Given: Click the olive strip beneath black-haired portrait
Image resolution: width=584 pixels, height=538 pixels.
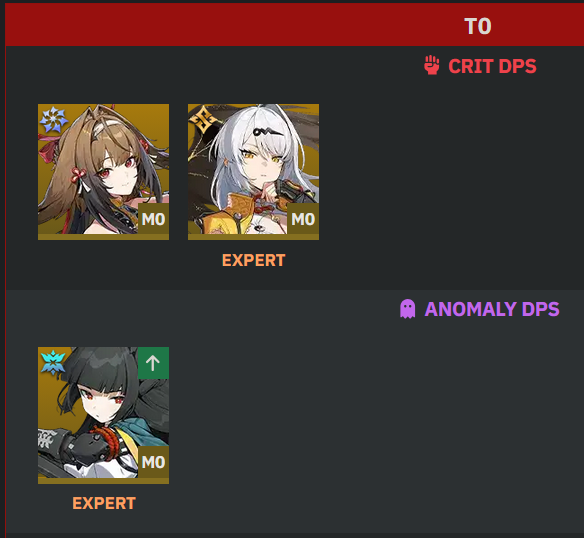Looking at the screenshot, I should [x=103, y=481].
